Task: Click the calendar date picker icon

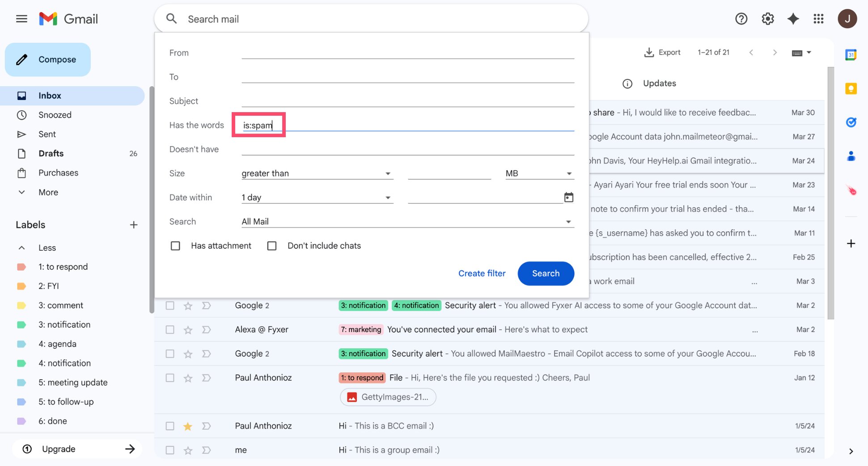Action: tap(568, 197)
